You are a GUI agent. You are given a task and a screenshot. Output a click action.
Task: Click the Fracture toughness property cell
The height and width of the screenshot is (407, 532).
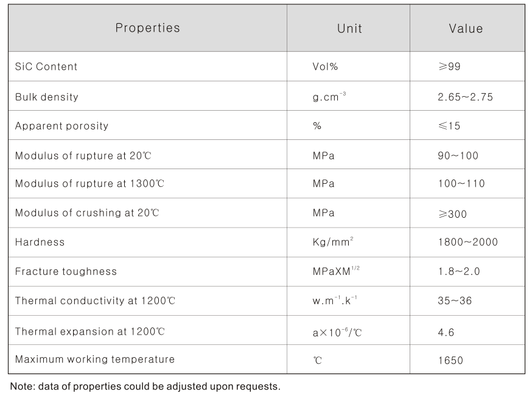tap(66, 271)
